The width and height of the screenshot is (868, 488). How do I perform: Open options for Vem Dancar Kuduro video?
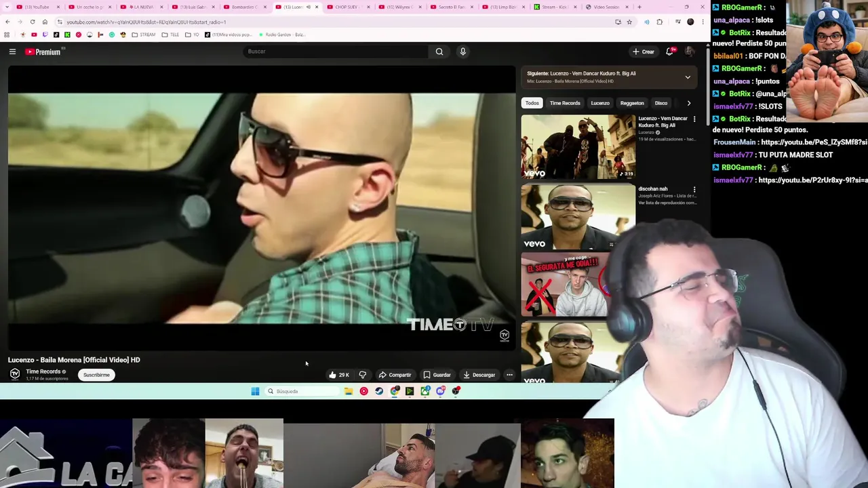(x=694, y=119)
